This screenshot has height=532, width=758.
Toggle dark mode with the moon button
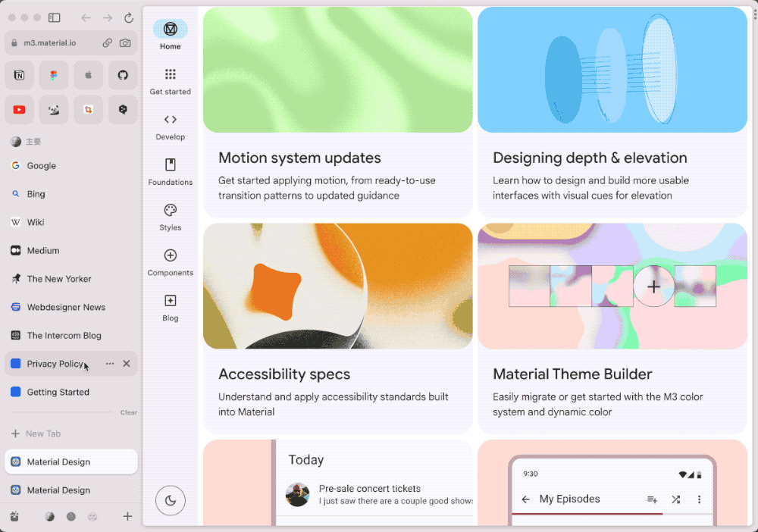170,501
